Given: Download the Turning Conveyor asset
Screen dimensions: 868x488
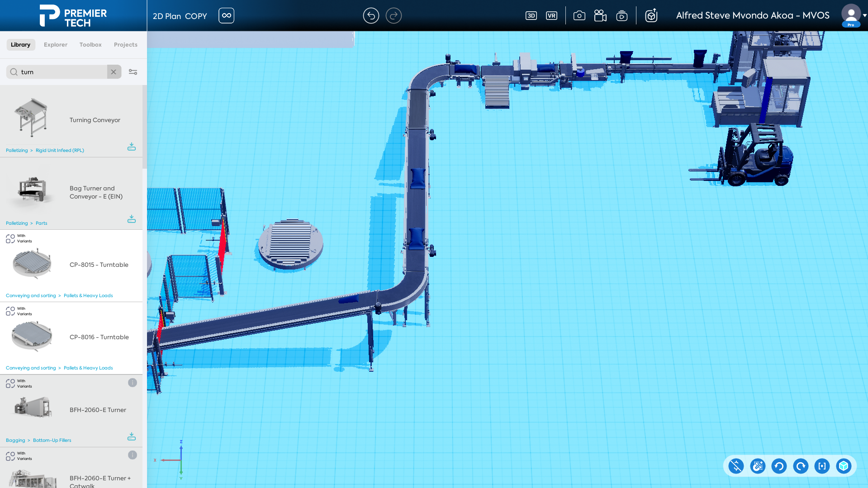Looking at the screenshot, I should [132, 147].
